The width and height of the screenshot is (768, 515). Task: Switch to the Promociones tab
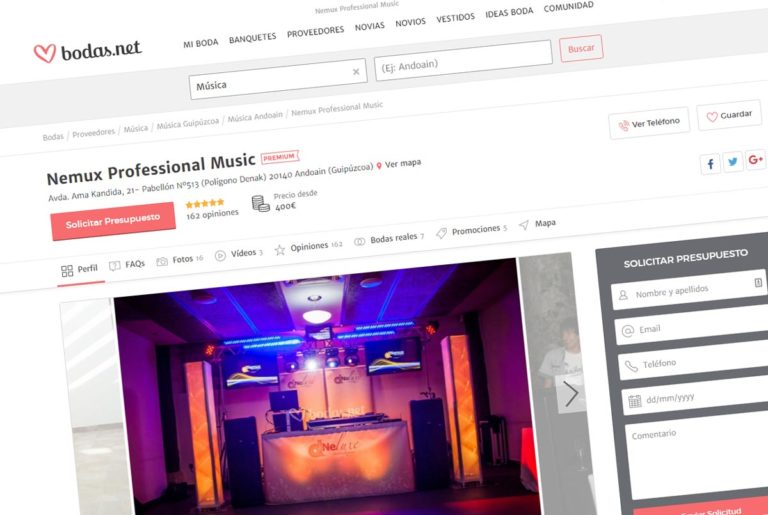click(x=471, y=231)
